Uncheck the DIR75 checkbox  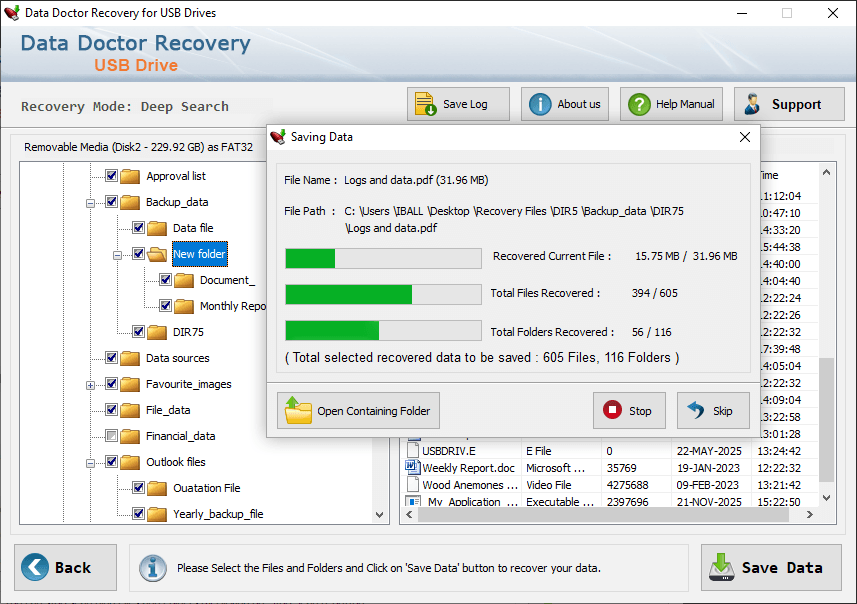138,332
